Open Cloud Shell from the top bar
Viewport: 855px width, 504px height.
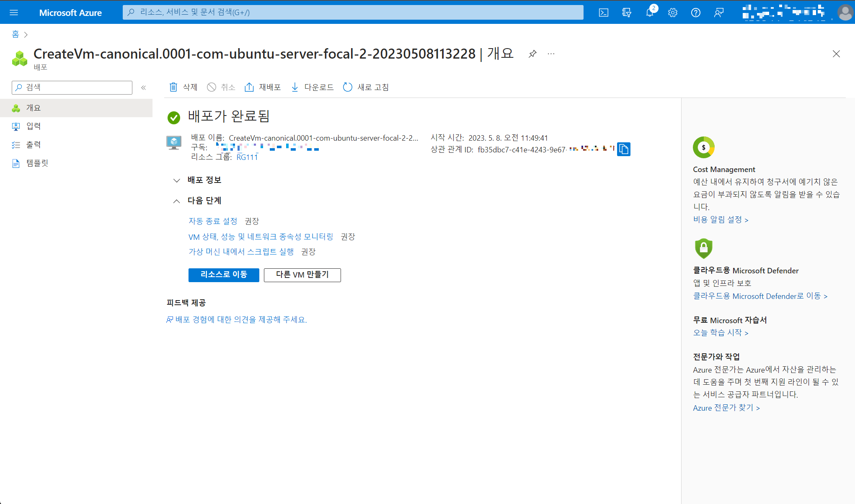point(603,13)
